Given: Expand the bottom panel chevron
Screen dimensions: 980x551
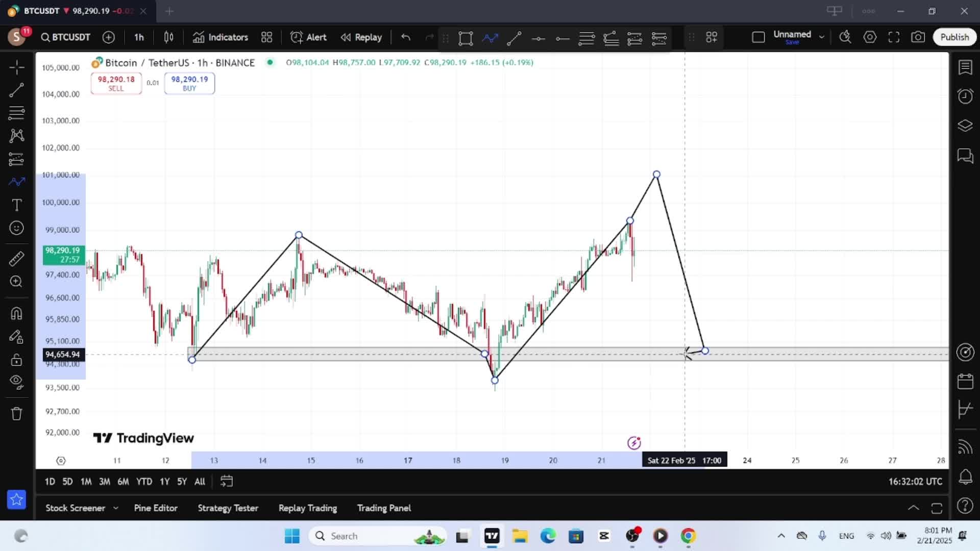Looking at the screenshot, I should click(913, 508).
